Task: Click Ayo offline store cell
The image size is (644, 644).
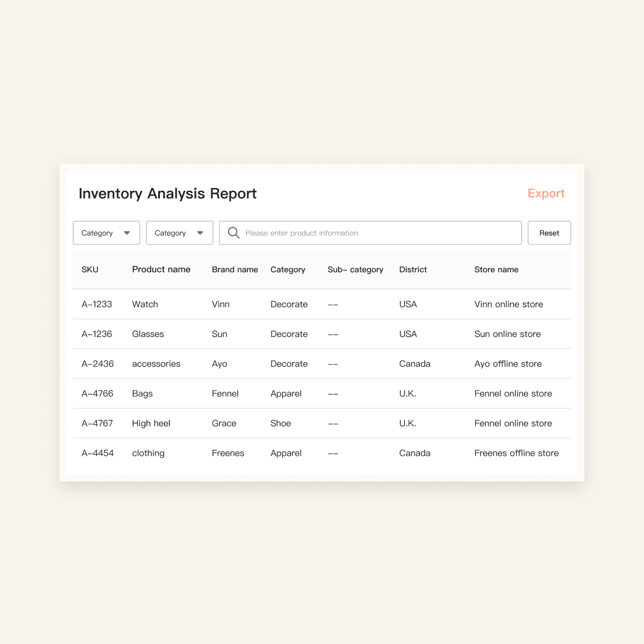Action: coord(508,364)
